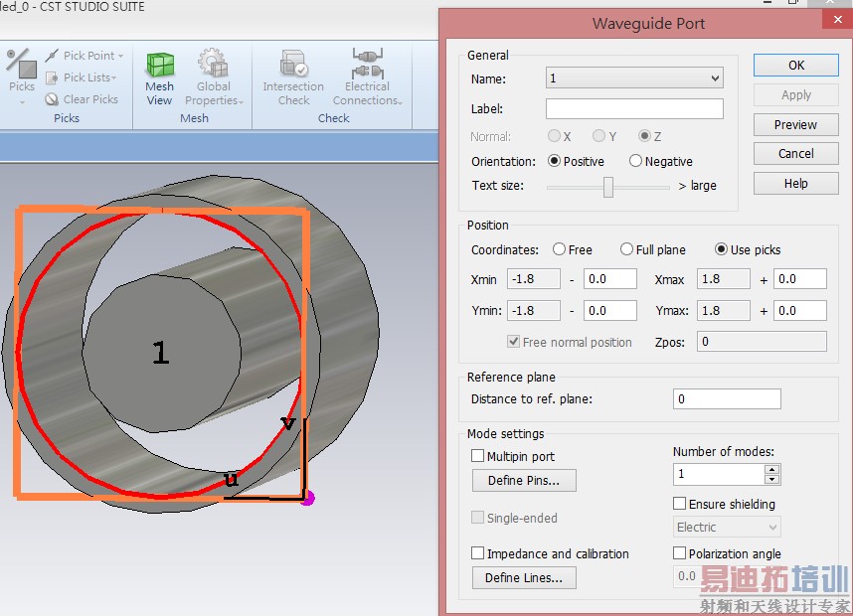853x616 pixels.
Task: Confirm with OK button
Action: [x=796, y=66]
